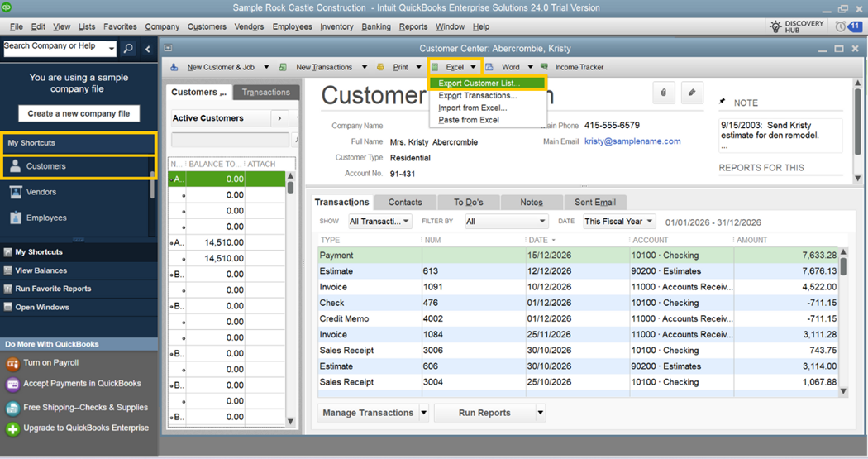Click the kristy@samplename.com email link
868x459 pixels.
pyautogui.click(x=632, y=141)
